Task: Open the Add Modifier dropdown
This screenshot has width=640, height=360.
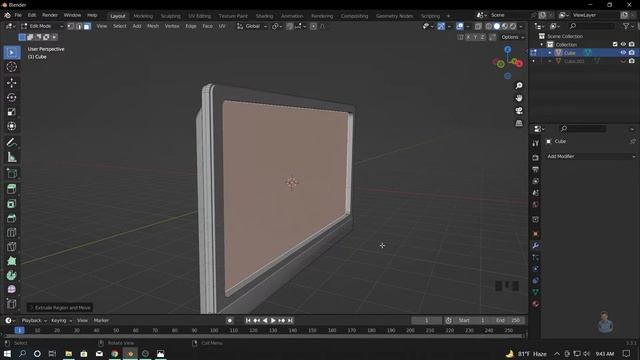Action: tap(591, 156)
